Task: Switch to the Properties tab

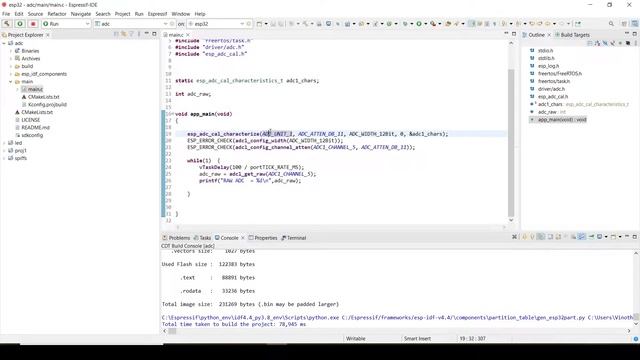Action: tap(263, 238)
